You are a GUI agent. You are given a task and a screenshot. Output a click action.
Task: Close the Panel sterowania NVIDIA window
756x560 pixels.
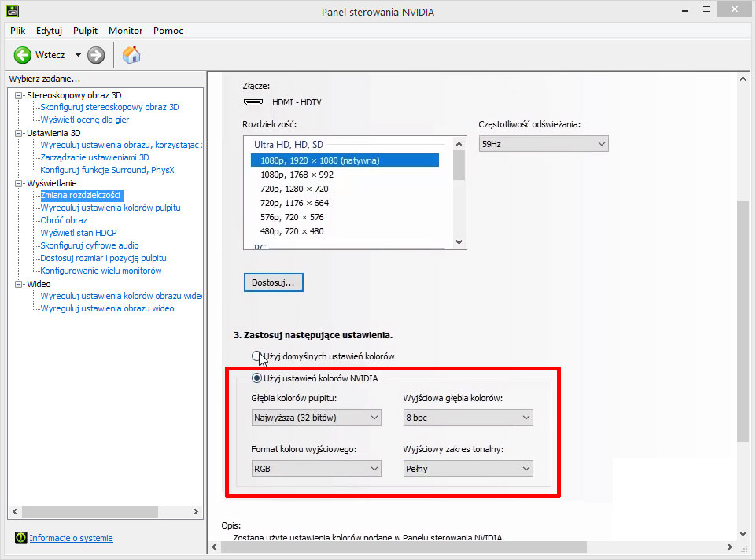point(735,9)
